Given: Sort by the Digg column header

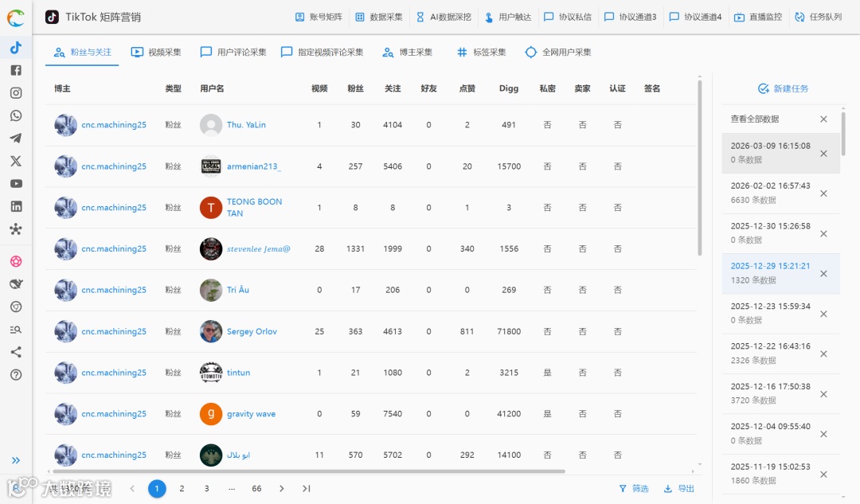Looking at the screenshot, I should click(508, 88).
